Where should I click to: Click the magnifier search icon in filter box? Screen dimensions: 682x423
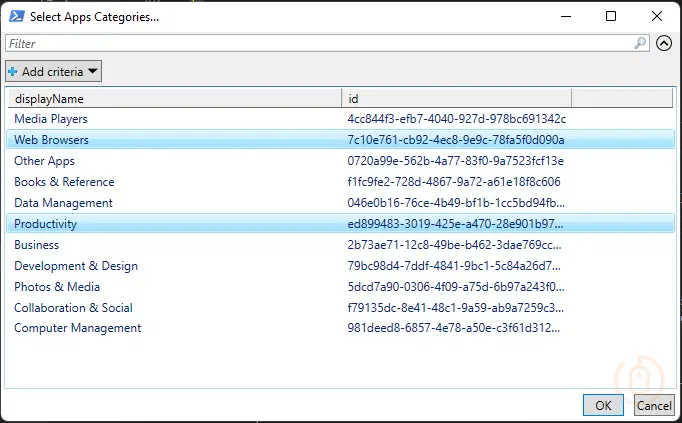coord(640,43)
